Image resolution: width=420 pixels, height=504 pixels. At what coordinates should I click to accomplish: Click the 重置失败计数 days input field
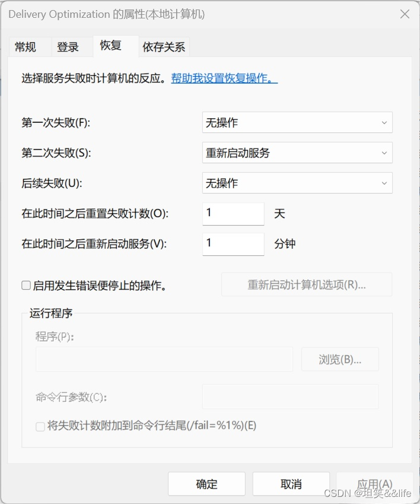pyautogui.click(x=233, y=213)
